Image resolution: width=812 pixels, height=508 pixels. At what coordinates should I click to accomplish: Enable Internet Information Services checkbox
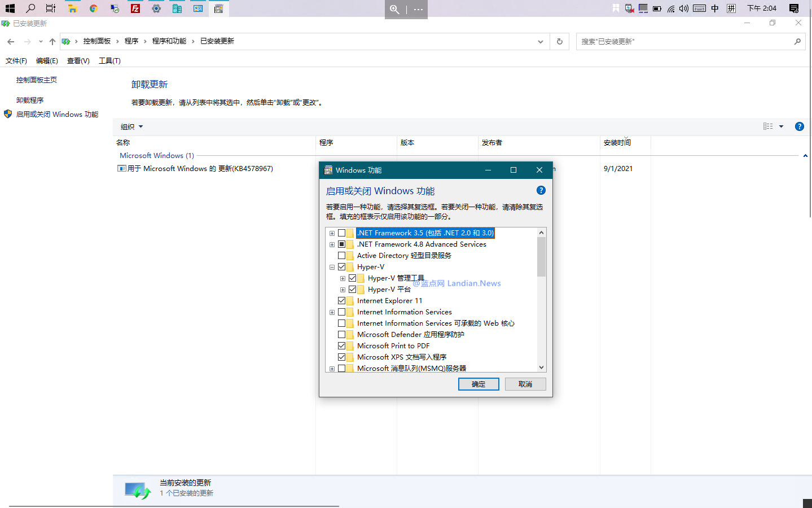coord(341,312)
